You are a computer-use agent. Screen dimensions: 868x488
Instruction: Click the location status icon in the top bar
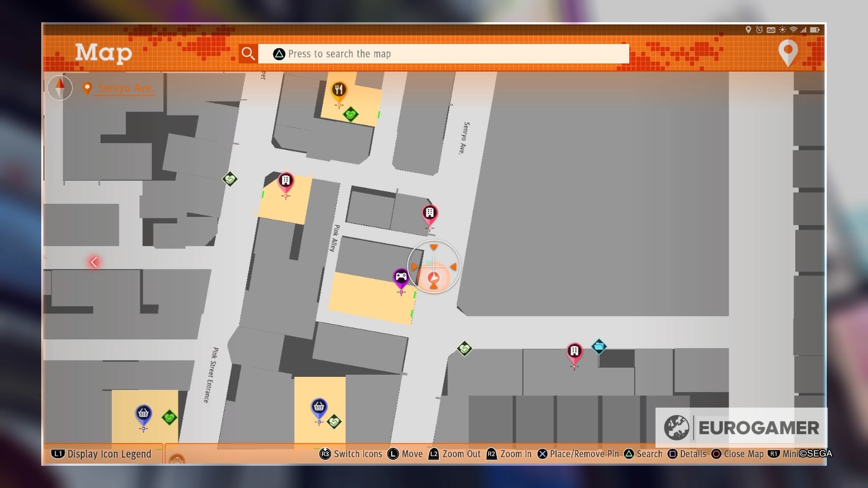coord(748,29)
